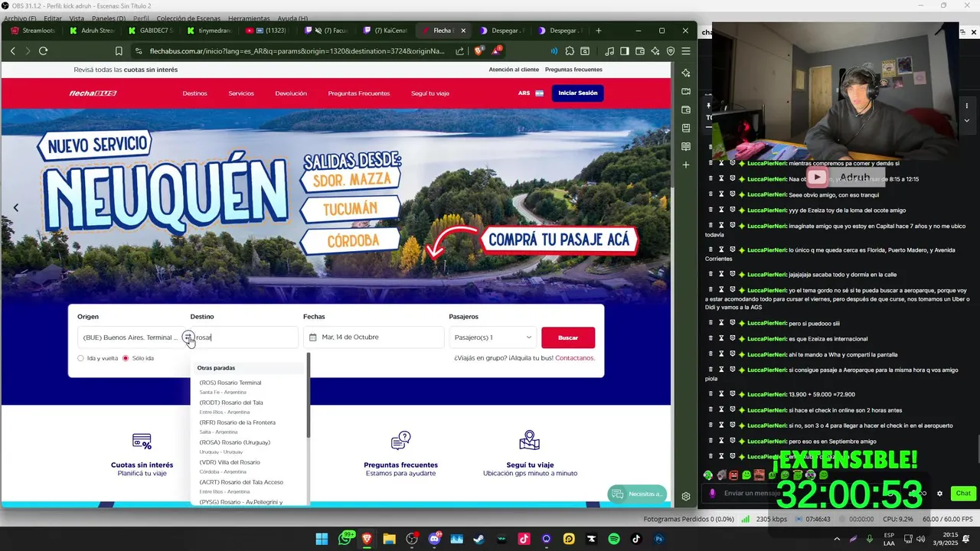Toggle the browser sidebar panel icon

click(625, 51)
